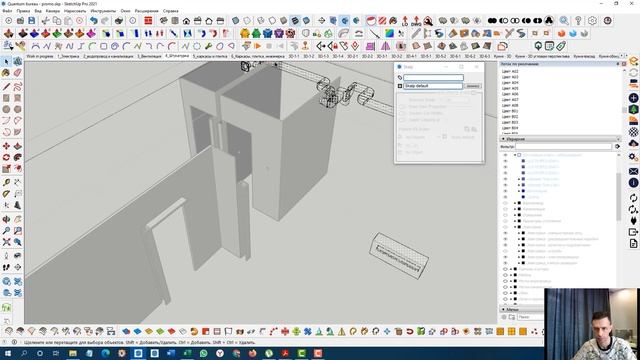
Task: Open the Расширения menu
Action: point(147,11)
